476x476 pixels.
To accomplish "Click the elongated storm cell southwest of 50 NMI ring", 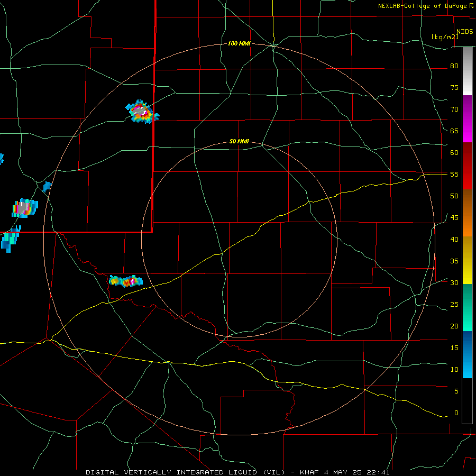I will (x=126, y=281).
